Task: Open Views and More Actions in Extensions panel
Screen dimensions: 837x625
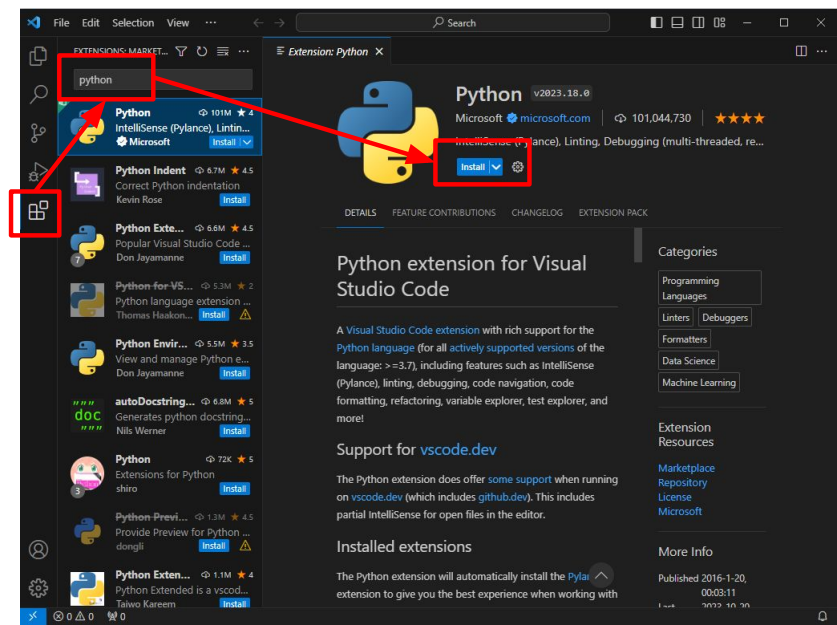Action: point(243,51)
